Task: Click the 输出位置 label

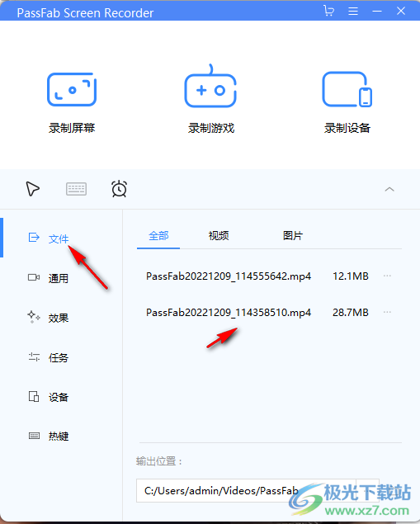Action: tap(159, 461)
